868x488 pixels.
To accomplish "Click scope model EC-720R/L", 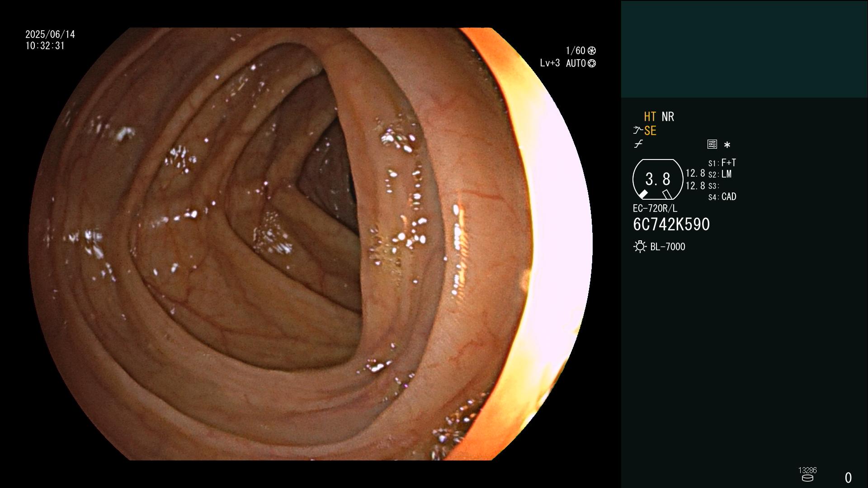I will (655, 208).
